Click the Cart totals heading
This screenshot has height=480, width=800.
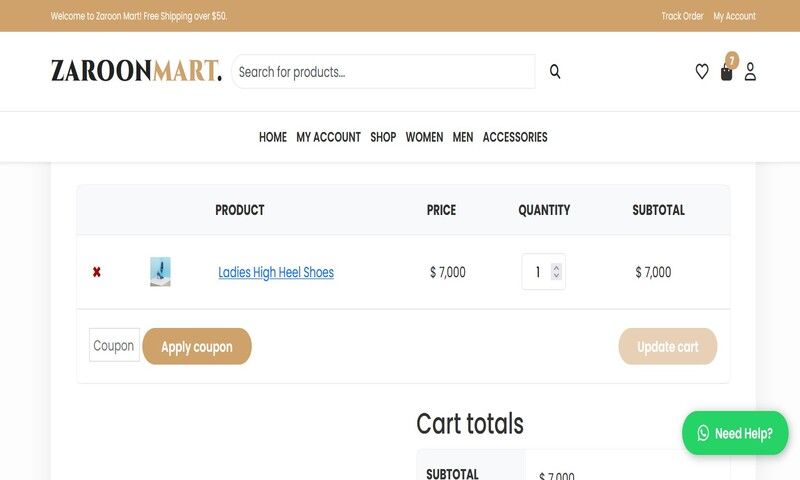pyautogui.click(x=470, y=424)
